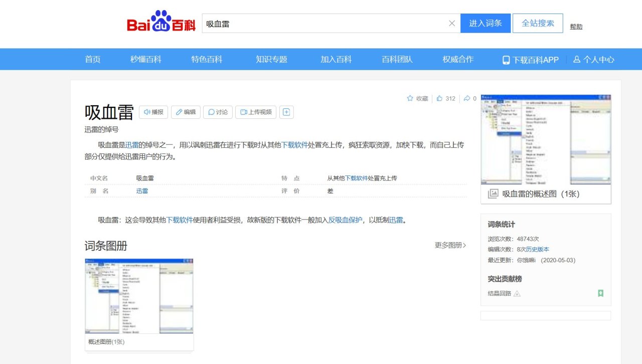The image size is (642, 364).
Task: Open the 加入百科 nav item
Action: click(336, 59)
